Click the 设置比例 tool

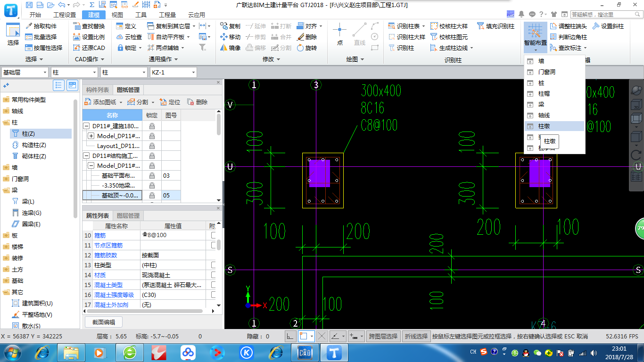coord(89,37)
